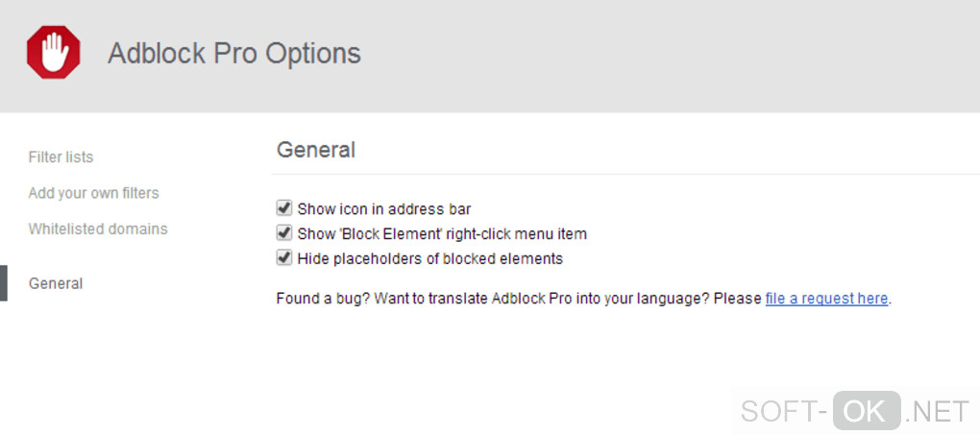The image size is (980, 435).
Task: Click the OK badge in the watermark
Action: click(x=867, y=411)
